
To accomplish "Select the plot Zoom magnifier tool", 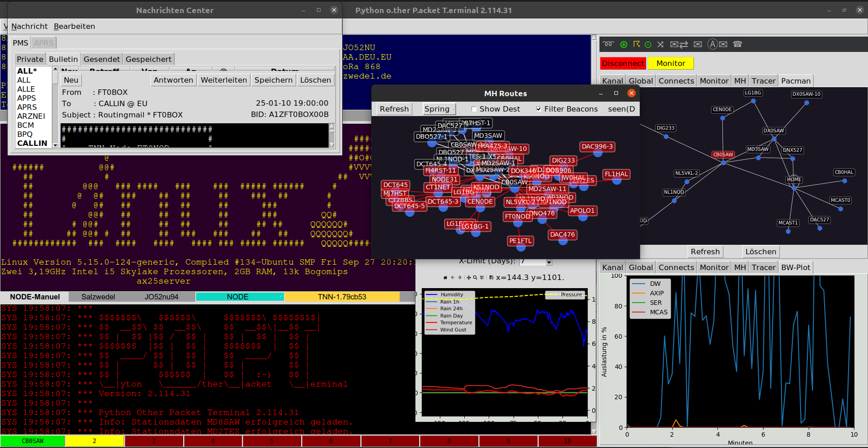I will (475, 278).
